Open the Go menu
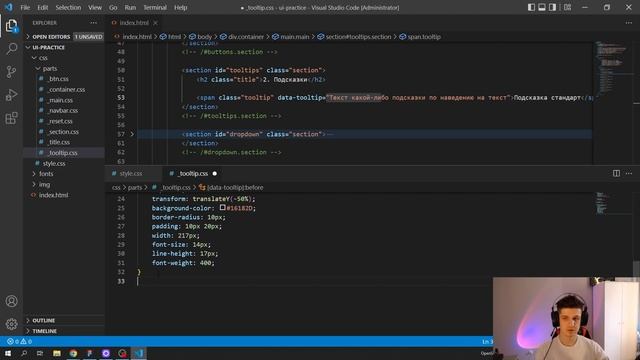 point(113,7)
